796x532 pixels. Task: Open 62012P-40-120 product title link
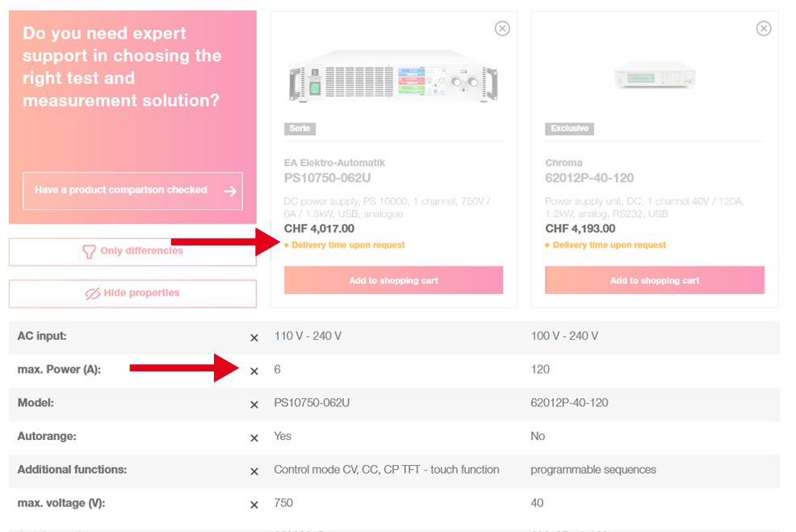589,178
